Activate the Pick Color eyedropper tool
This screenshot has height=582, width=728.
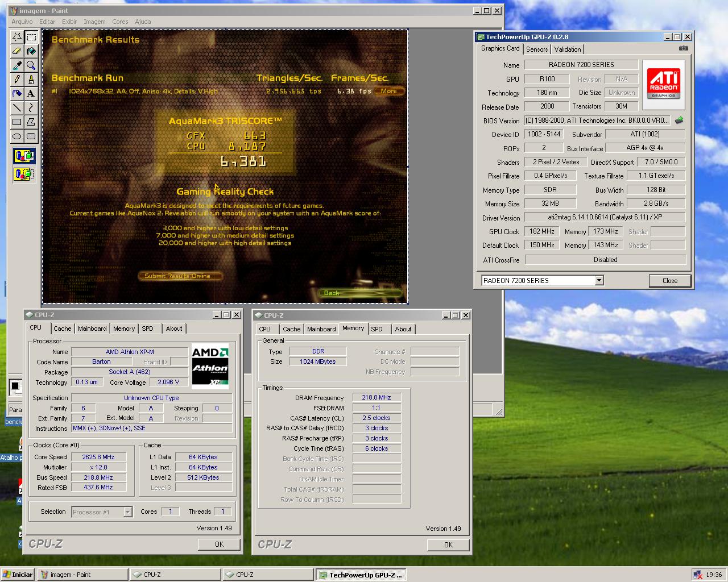point(17,65)
